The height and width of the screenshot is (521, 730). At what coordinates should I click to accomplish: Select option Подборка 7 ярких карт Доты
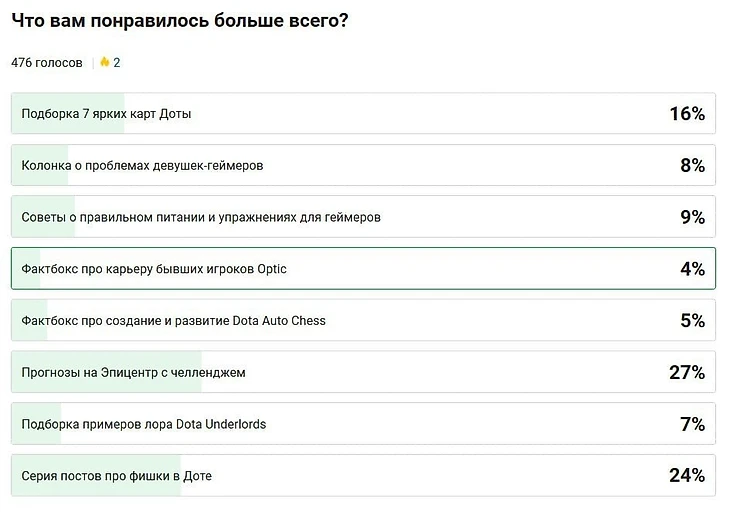[x=106, y=114]
